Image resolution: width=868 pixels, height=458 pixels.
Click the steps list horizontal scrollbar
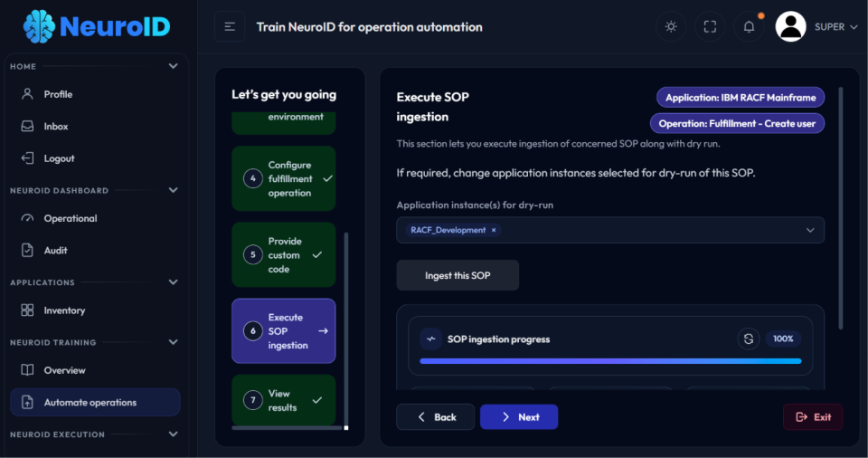287,428
